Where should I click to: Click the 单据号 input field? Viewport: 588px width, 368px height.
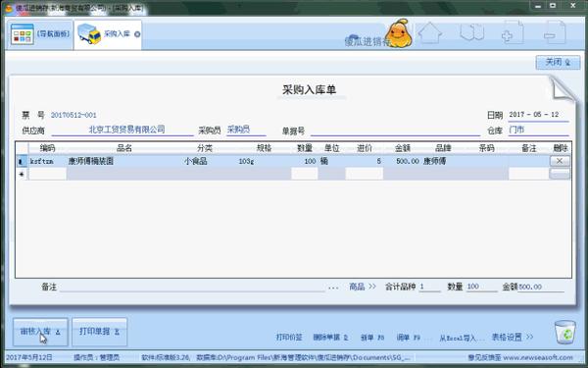click(x=395, y=131)
